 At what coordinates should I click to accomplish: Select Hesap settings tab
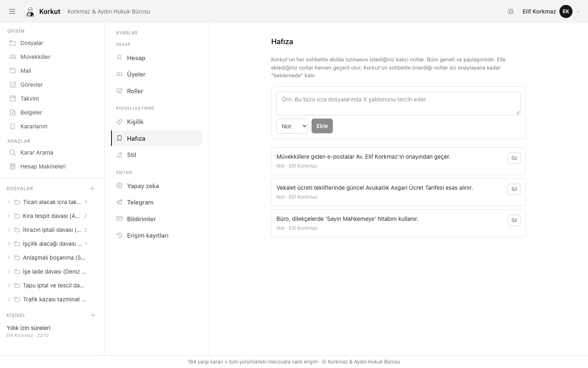click(x=156, y=58)
